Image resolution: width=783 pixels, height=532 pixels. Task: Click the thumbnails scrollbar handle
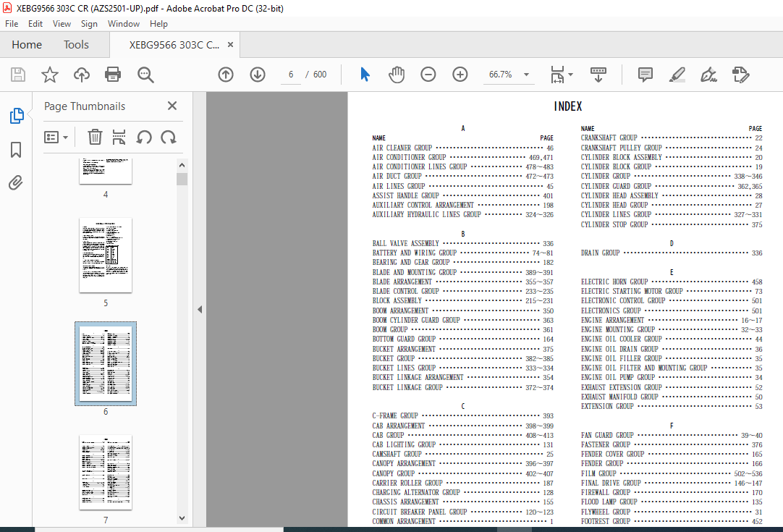(182, 179)
